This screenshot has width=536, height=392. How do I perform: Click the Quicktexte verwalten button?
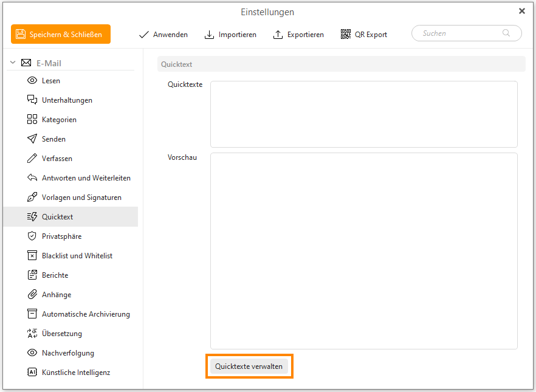coord(249,366)
